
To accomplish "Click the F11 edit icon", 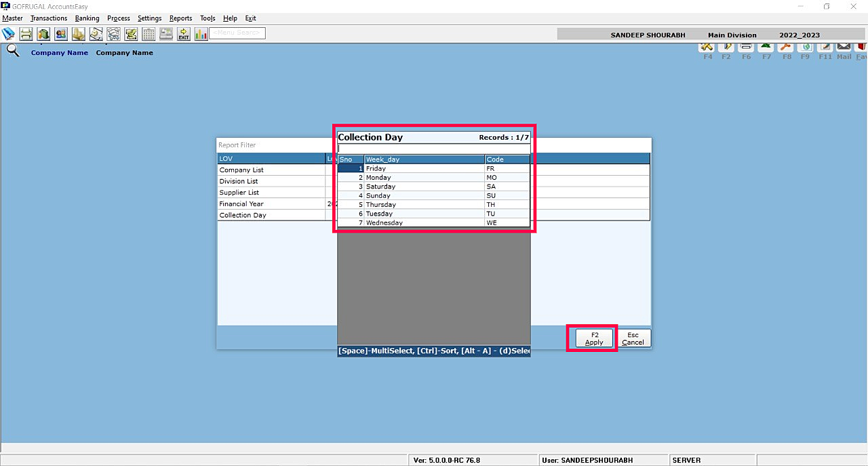I will 825,47.
